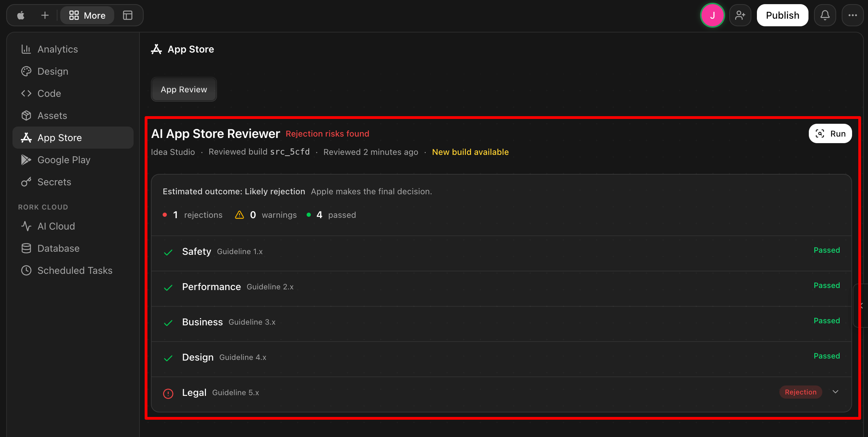The height and width of the screenshot is (437, 868).
Task: Open the More menu in top toolbar
Action: point(87,15)
